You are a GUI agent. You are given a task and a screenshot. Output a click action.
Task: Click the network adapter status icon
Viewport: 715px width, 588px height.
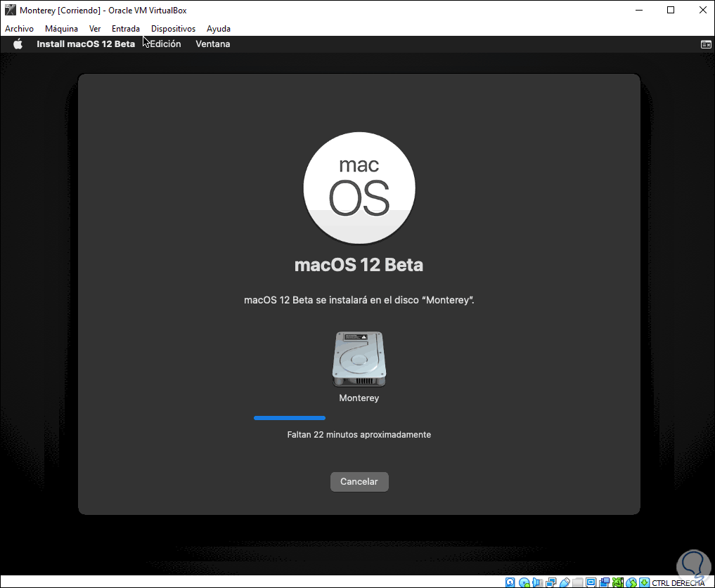coord(551,582)
